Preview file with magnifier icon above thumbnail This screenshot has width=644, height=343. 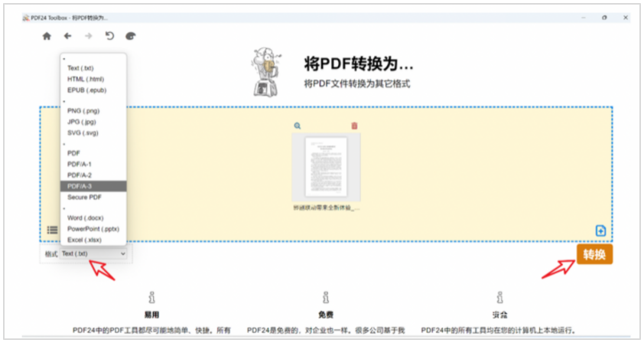coord(298,126)
